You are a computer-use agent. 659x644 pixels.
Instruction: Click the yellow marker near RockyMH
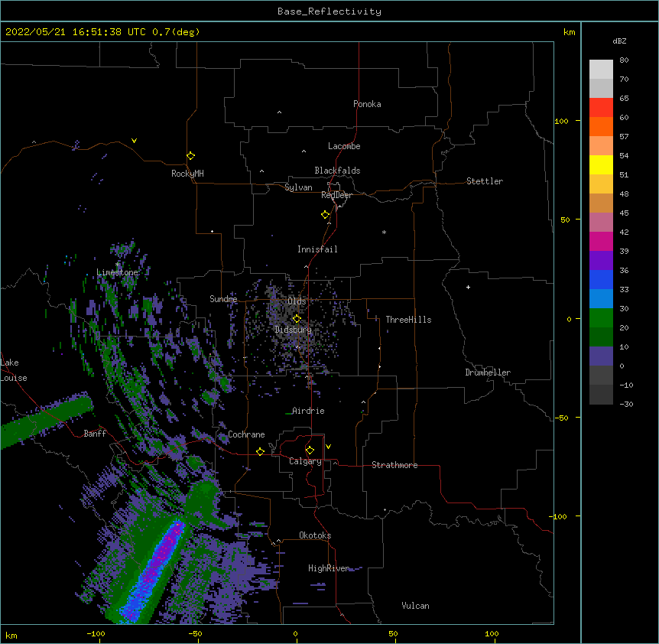(191, 156)
